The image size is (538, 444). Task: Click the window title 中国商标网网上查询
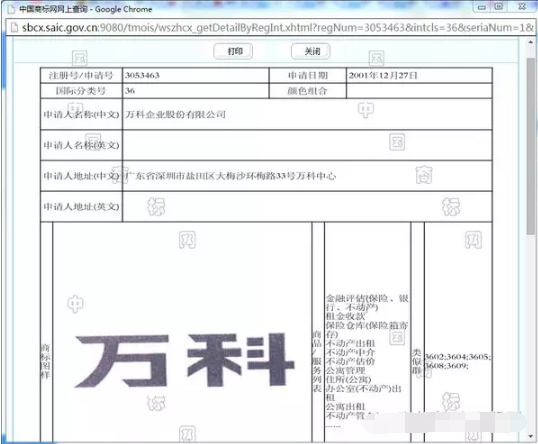click(x=53, y=9)
